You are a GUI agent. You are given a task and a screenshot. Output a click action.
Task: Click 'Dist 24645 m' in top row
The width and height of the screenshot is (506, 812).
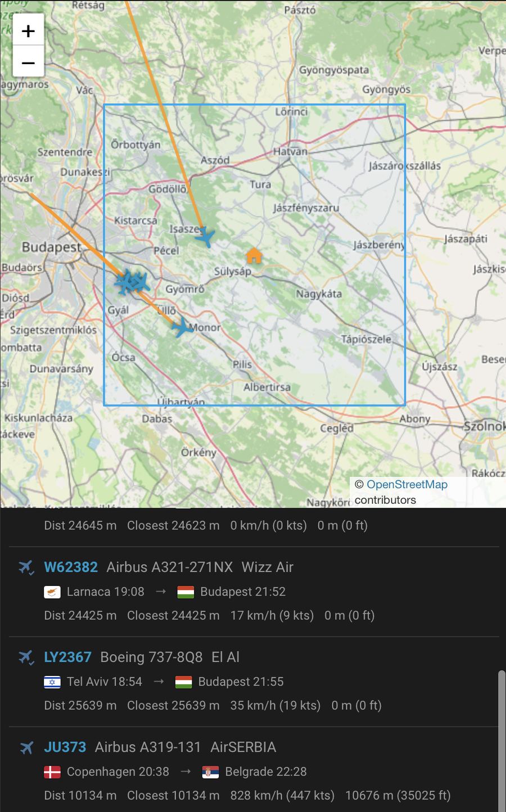(80, 525)
